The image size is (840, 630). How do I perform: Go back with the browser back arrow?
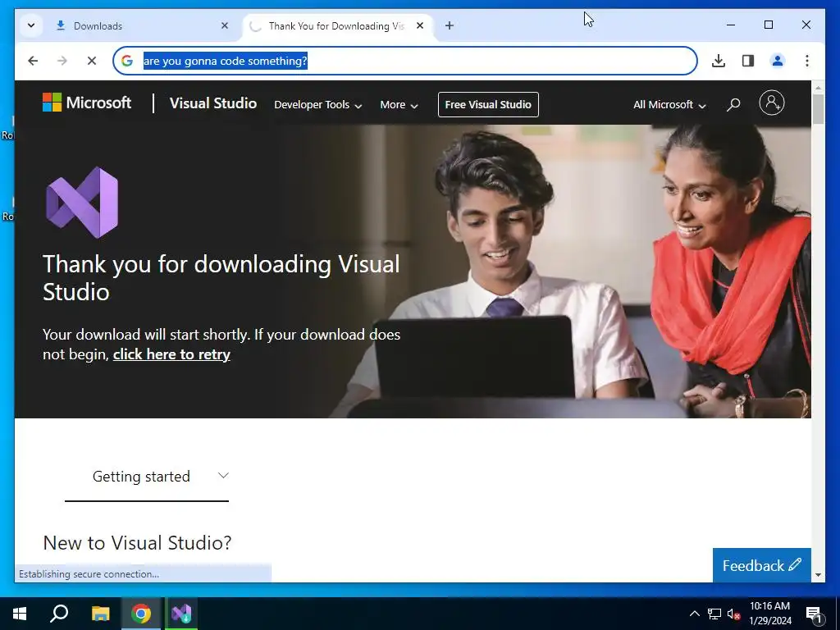click(x=33, y=61)
